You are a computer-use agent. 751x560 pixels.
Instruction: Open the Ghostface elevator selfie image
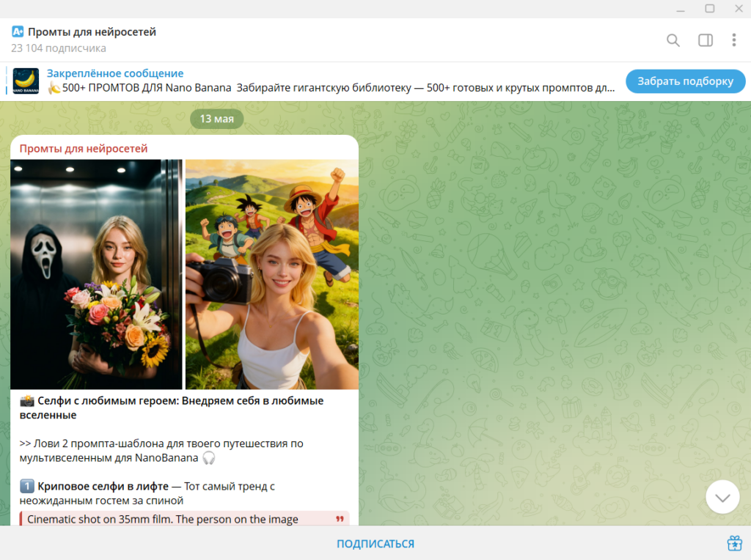(x=96, y=274)
